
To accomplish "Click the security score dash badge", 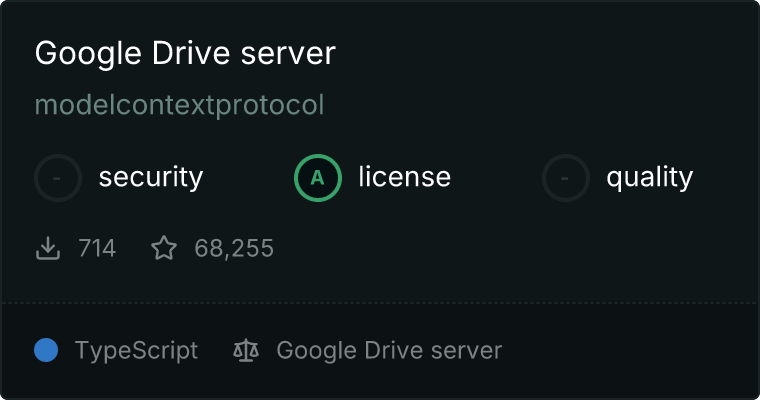I will (58, 178).
